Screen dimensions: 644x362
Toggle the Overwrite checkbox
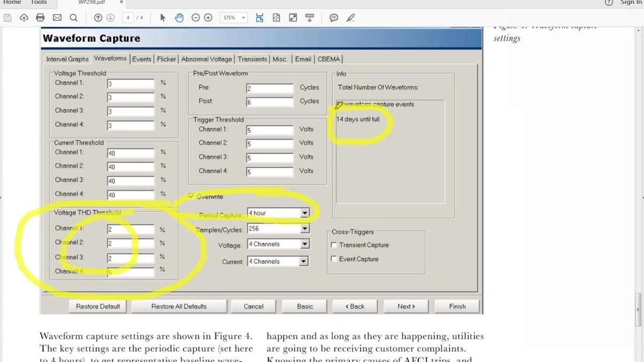(192, 197)
